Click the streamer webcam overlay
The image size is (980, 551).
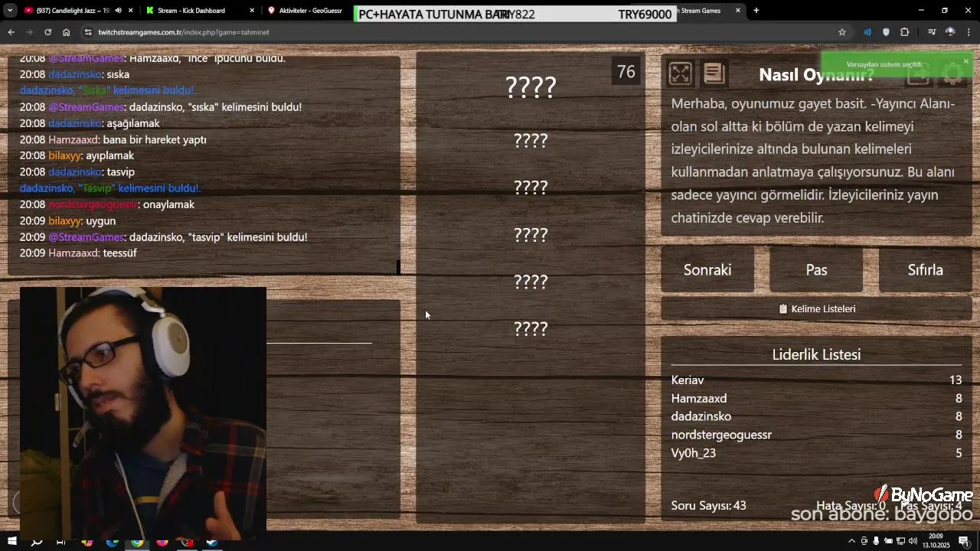point(143,413)
